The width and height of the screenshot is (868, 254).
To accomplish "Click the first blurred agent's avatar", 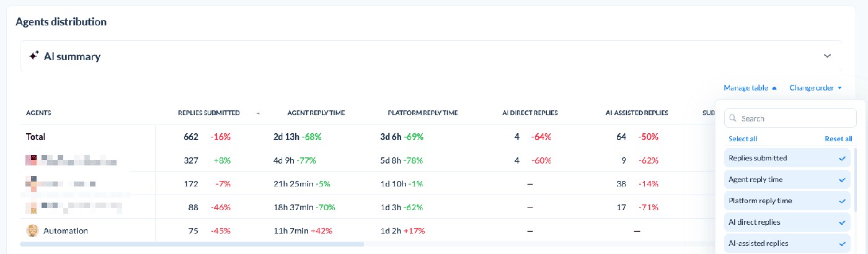I will pos(32,160).
